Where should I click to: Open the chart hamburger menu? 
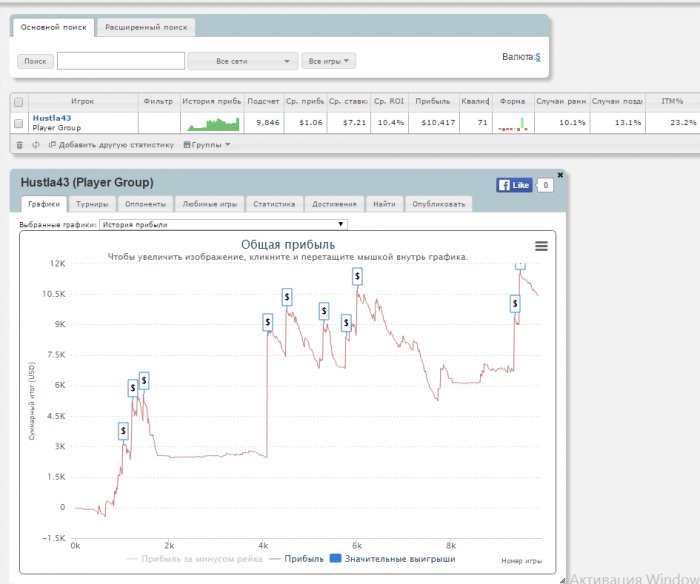(x=541, y=246)
